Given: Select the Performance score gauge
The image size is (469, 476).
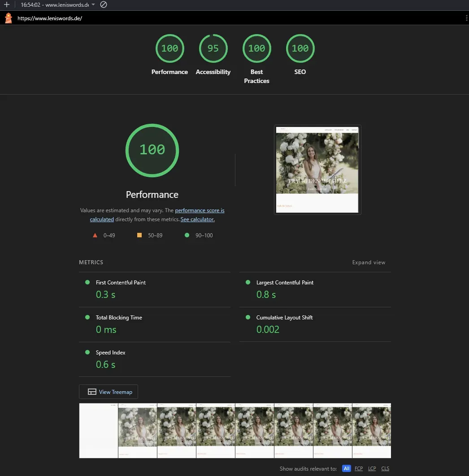Looking at the screenshot, I should pyautogui.click(x=169, y=48).
